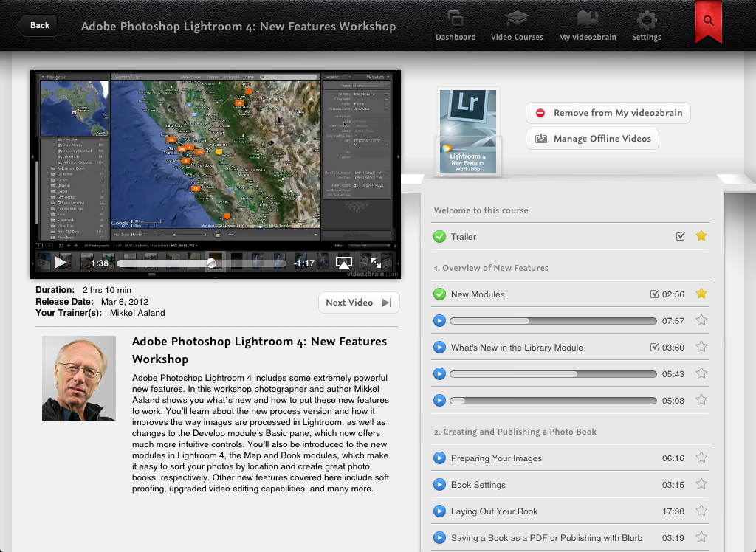Go back using the Back button
756x552 pixels.
point(37,25)
